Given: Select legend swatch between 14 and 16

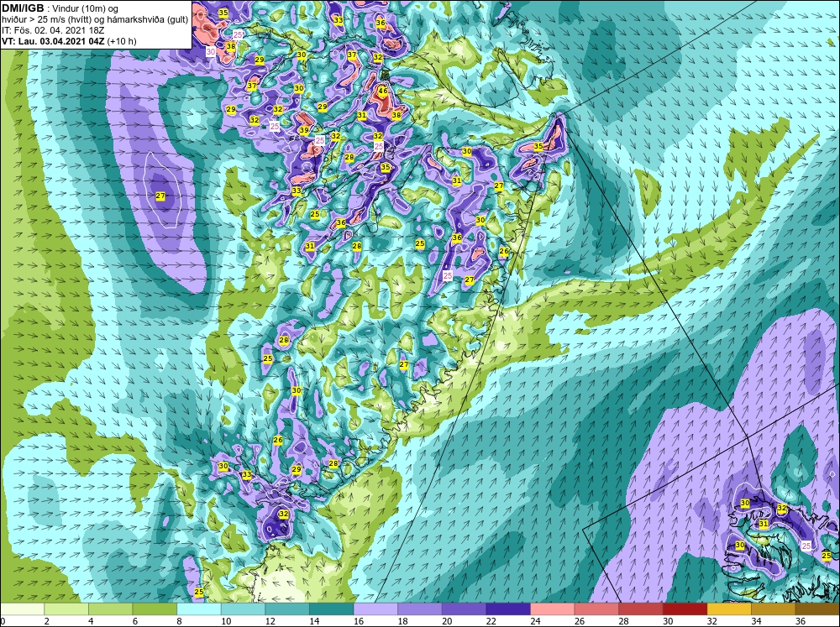Looking at the screenshot, I should tap(332, 609).
